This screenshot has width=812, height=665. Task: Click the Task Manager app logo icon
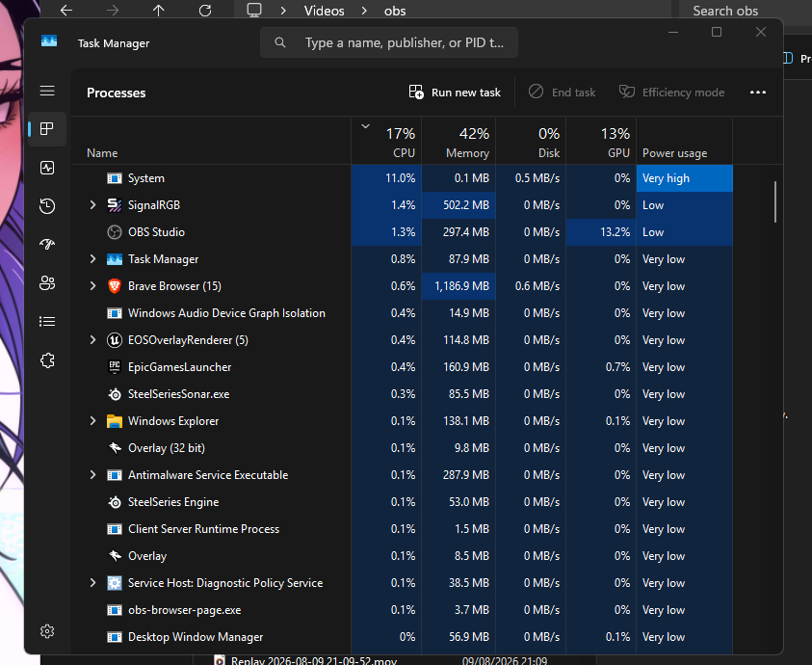49,40
